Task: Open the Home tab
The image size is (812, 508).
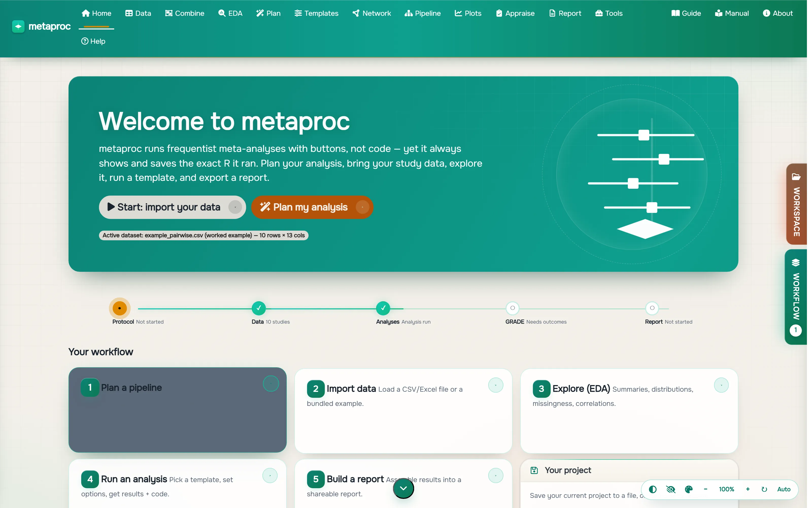Action: pos(97,13)
